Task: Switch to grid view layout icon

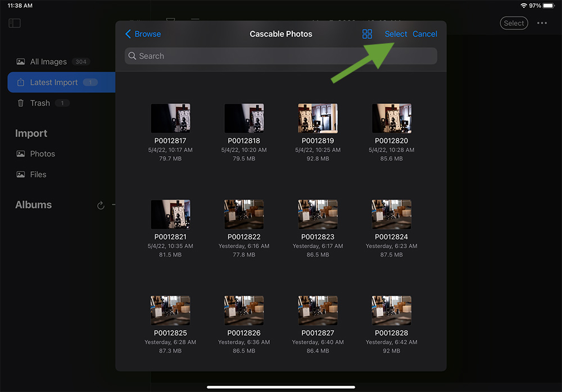Action: [x=367, y=34]
